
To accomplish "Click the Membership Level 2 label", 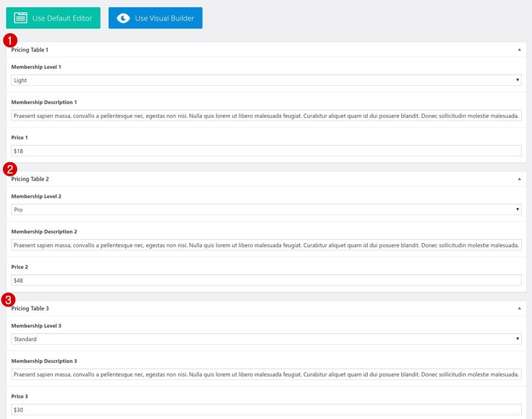I will (x=36, y=197).
